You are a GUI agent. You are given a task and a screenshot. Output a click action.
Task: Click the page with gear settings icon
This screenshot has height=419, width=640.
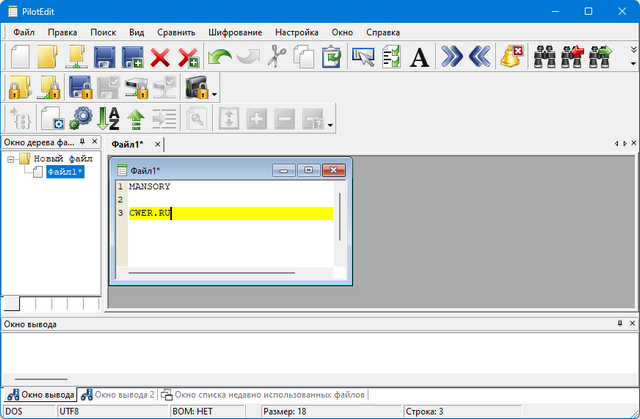coord(53,119)
